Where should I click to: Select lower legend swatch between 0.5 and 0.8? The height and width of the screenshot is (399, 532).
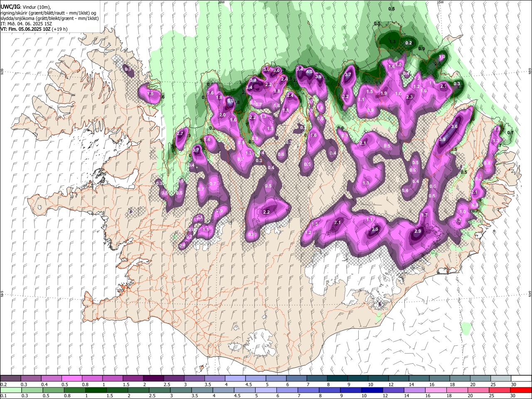pos(53,390)
